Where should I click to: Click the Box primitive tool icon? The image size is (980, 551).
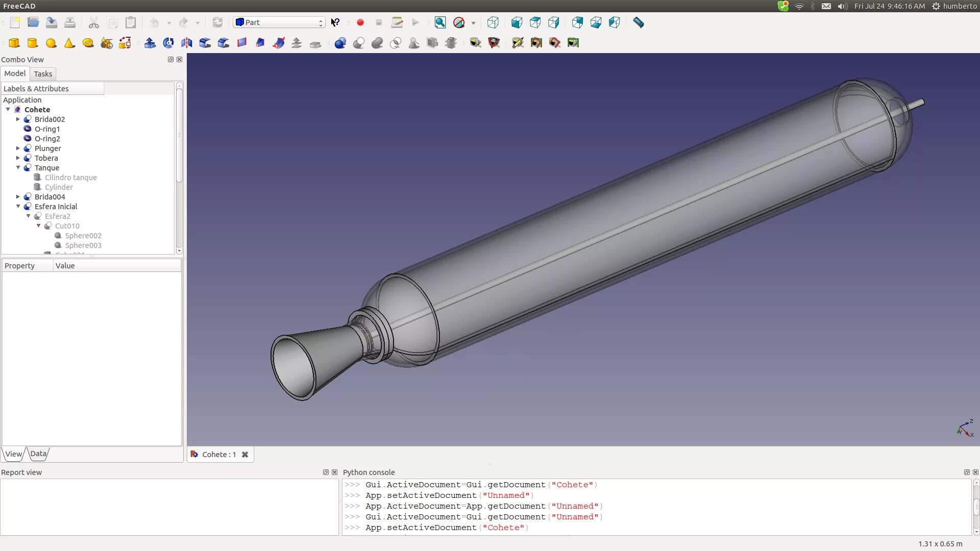(14, 43)
